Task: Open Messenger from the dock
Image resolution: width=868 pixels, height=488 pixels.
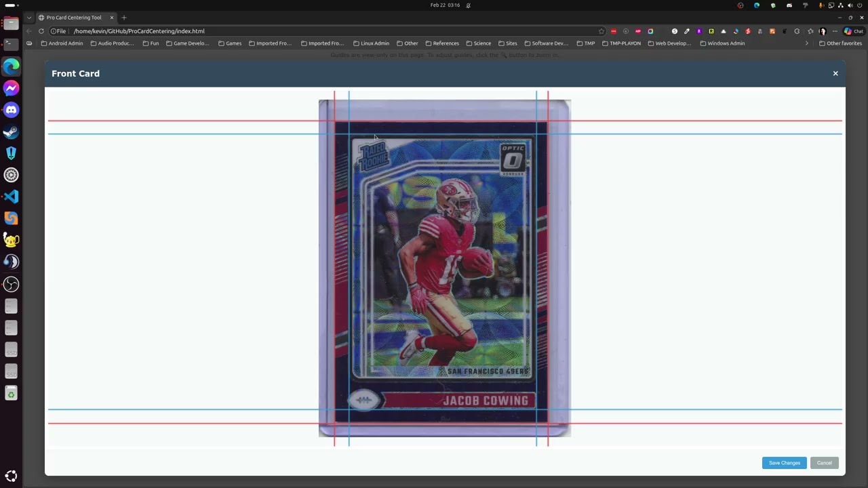Action: coord(11,88)
